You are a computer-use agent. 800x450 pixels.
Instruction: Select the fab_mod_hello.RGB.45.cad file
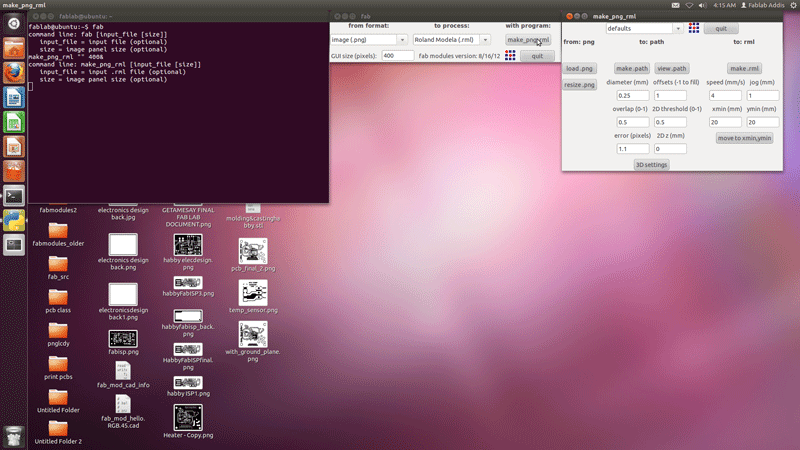[x=123, y=404]
